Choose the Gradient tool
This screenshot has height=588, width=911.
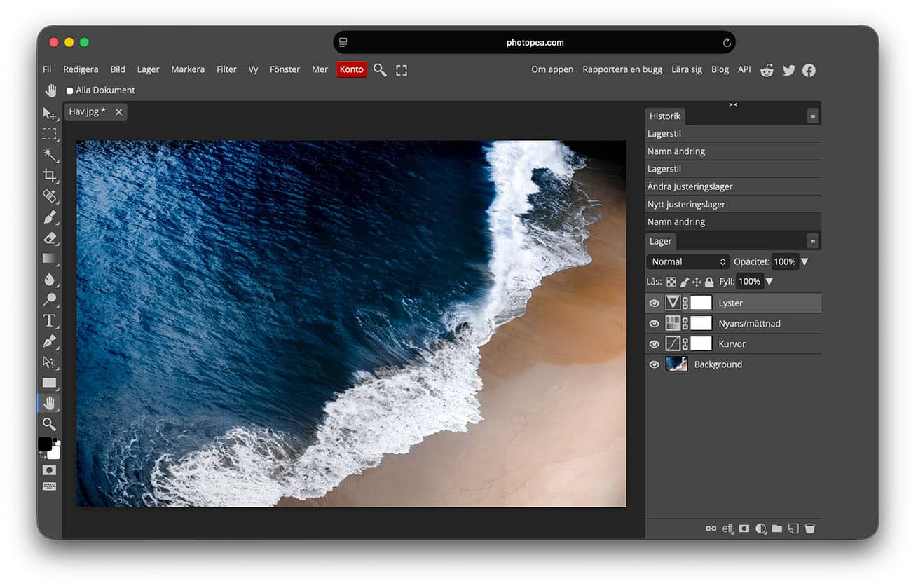pyautogui.click(x=49, y=259)
